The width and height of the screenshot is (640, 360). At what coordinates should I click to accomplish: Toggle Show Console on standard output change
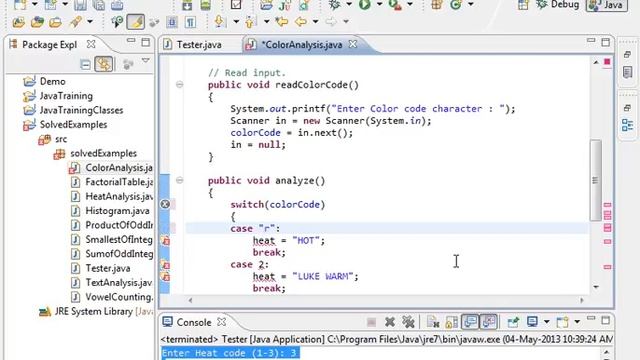click(x=470, y=322)
